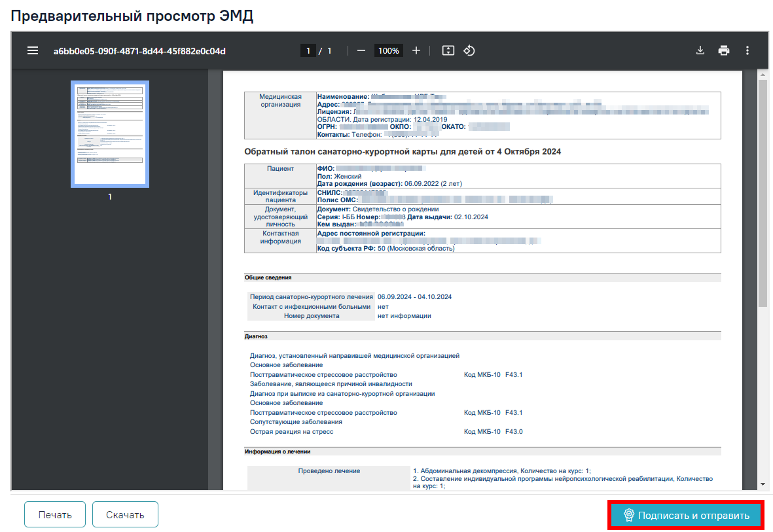Click the 100% zoom level field
The image size is (773, 532).
pyautogui.click(x=389, y=51)
